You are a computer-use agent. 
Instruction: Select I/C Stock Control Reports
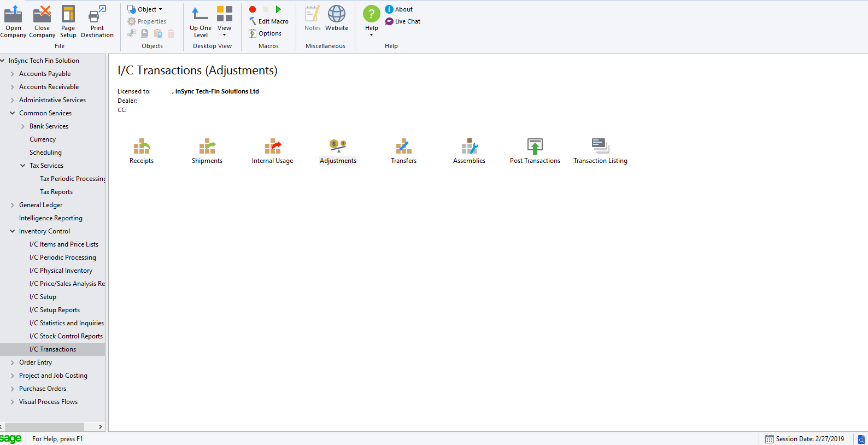(66, 336)
